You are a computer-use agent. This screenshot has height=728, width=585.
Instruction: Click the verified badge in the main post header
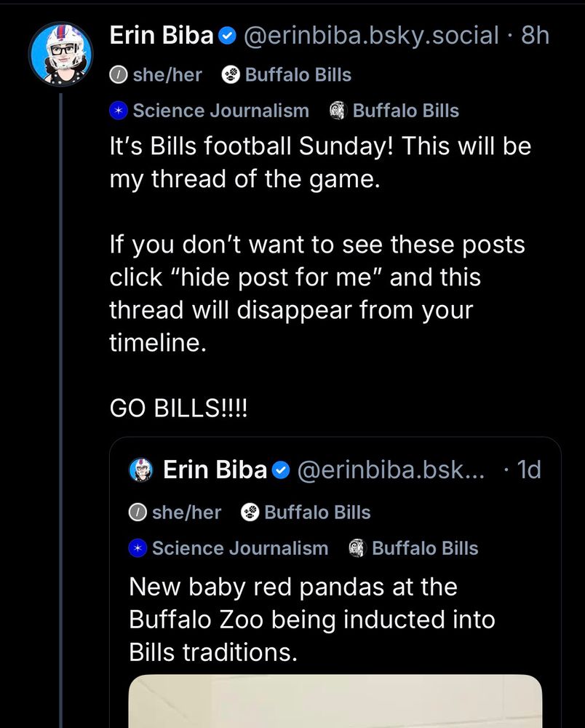coord(227,35)
